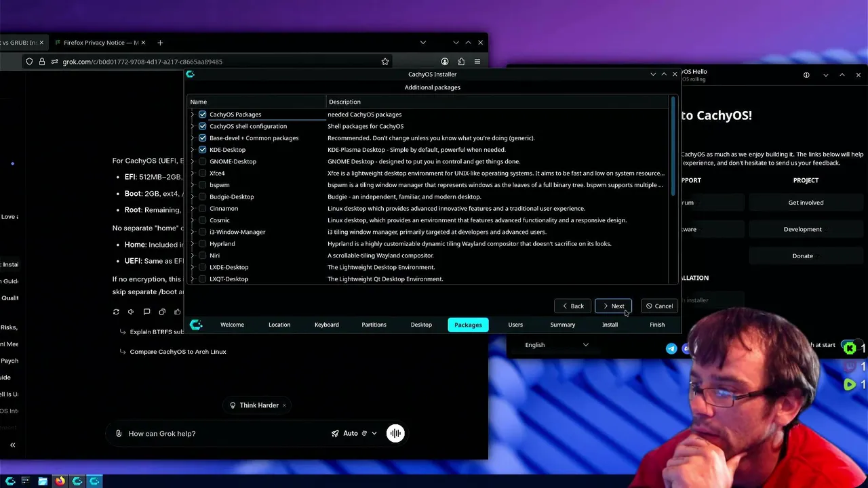Screen dimensions: 868x488
Task: Select the Summary installer step
Action: click(563, 325)
